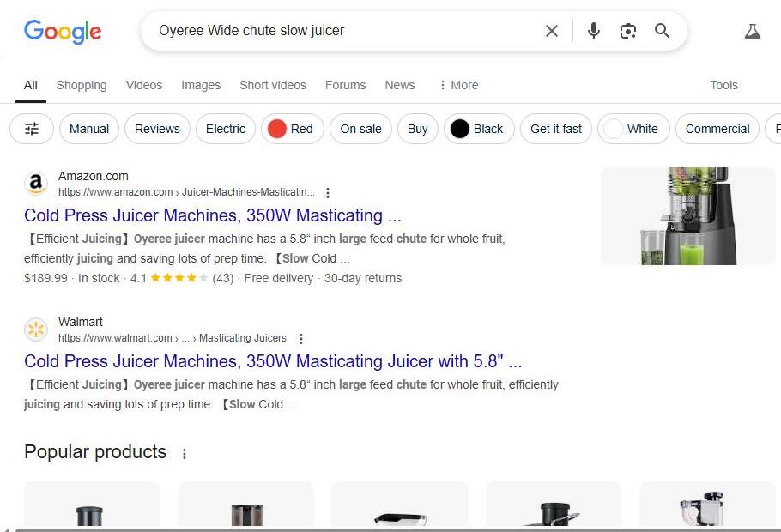Expand the More menu
This screenshot has height=532, width=781.
point(459,85)
